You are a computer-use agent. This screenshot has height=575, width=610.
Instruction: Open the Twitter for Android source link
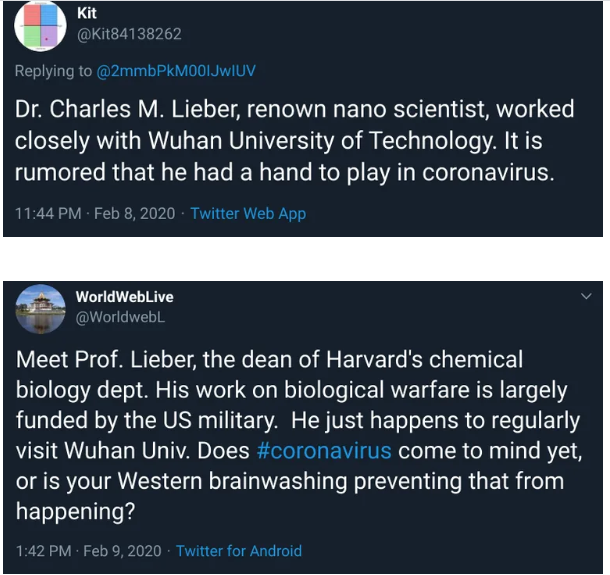(x=239, y=551)
